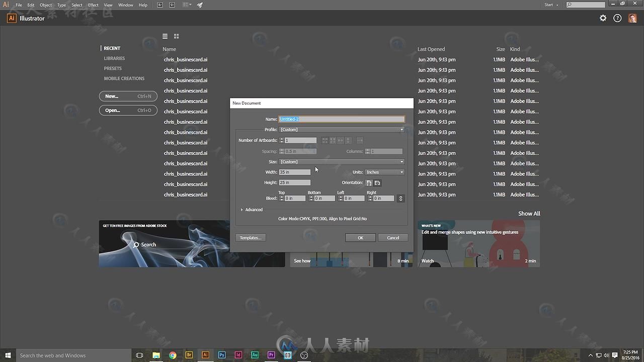
Task: Open the Window menu
Action: (x=125, y=5)
